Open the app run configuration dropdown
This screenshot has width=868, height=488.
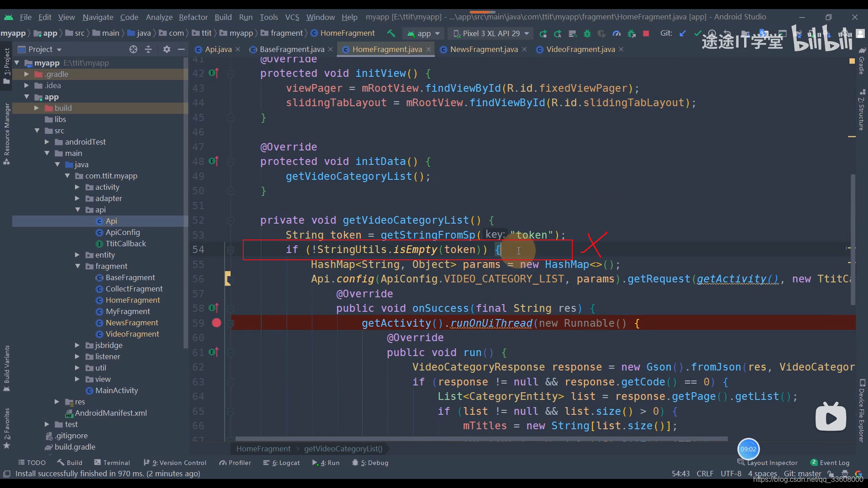pos(424,33)
